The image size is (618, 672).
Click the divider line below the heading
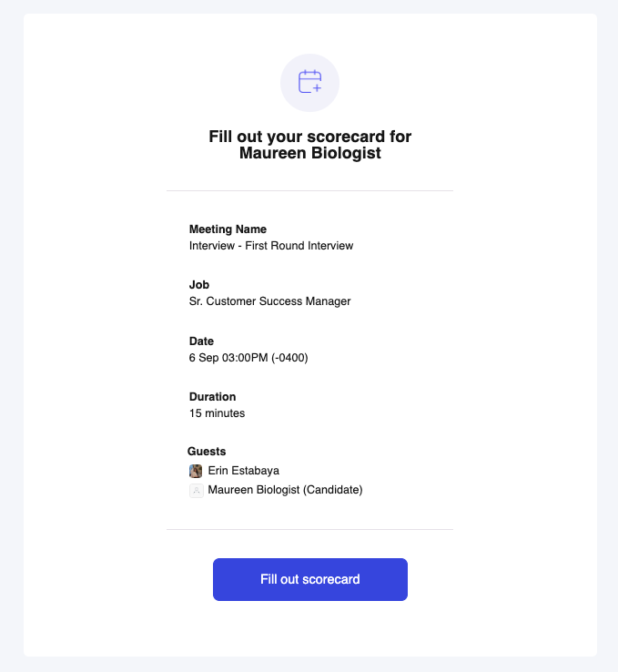pos(309,191)
